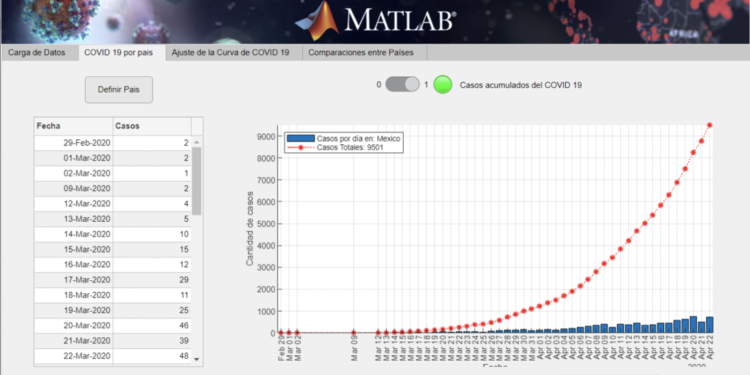Click the 9000 y-axis tick label
750x375 pixels.
pos(265,137)
